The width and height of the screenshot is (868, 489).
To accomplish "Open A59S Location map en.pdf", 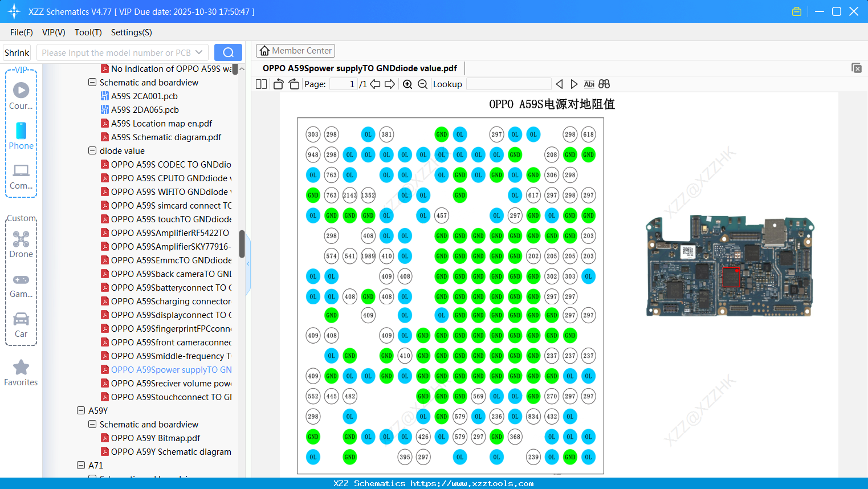I will click(161, 123).
